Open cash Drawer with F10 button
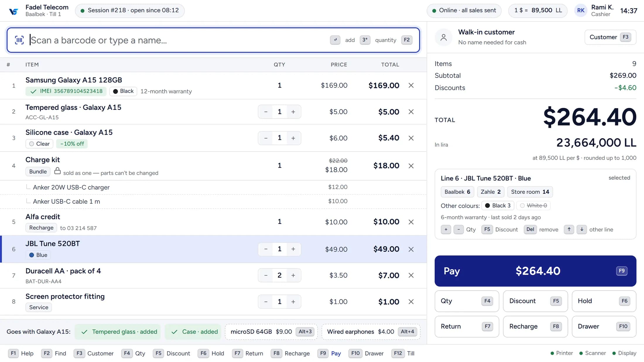 click(604, 327)
